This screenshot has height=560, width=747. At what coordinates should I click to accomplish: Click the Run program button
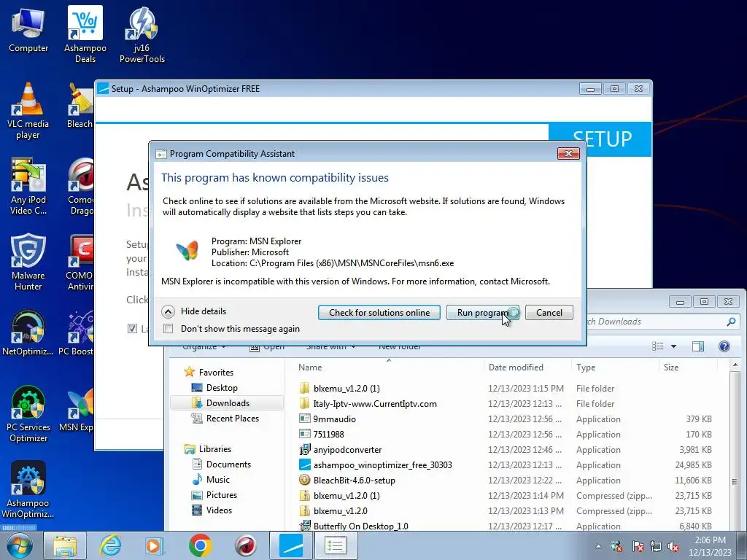click(x=483, y=312)
